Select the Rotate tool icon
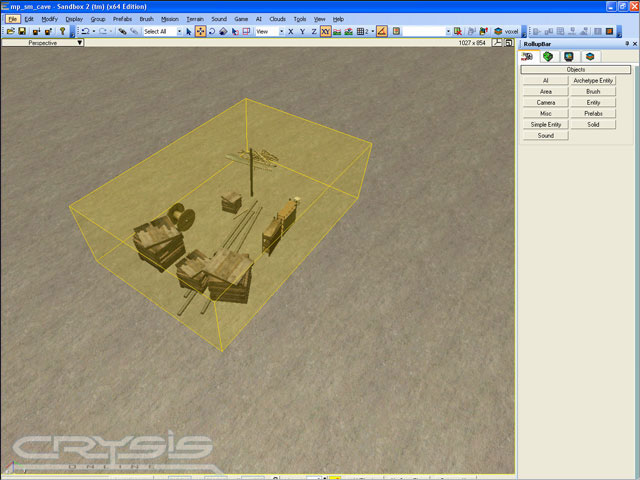The image size is (640, 480). point(212,31)
